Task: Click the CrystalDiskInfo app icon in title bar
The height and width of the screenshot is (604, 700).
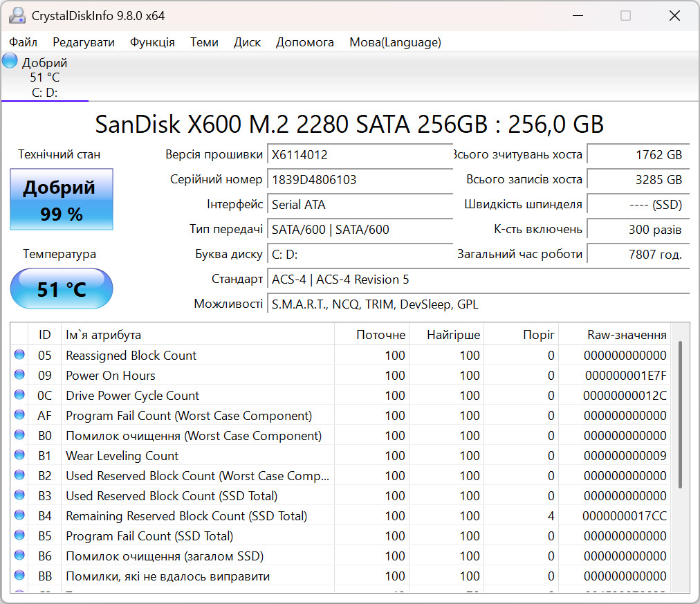Action: (17, 16)
